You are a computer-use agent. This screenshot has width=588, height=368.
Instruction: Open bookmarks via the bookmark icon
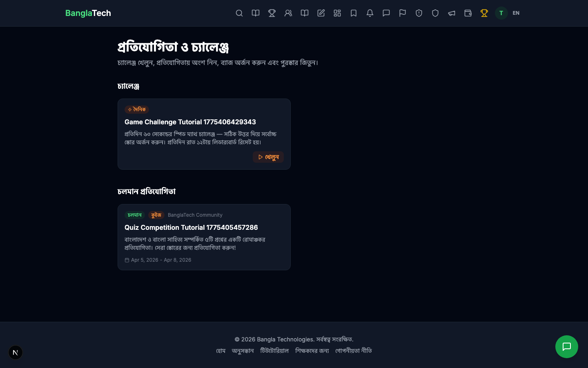354,13
